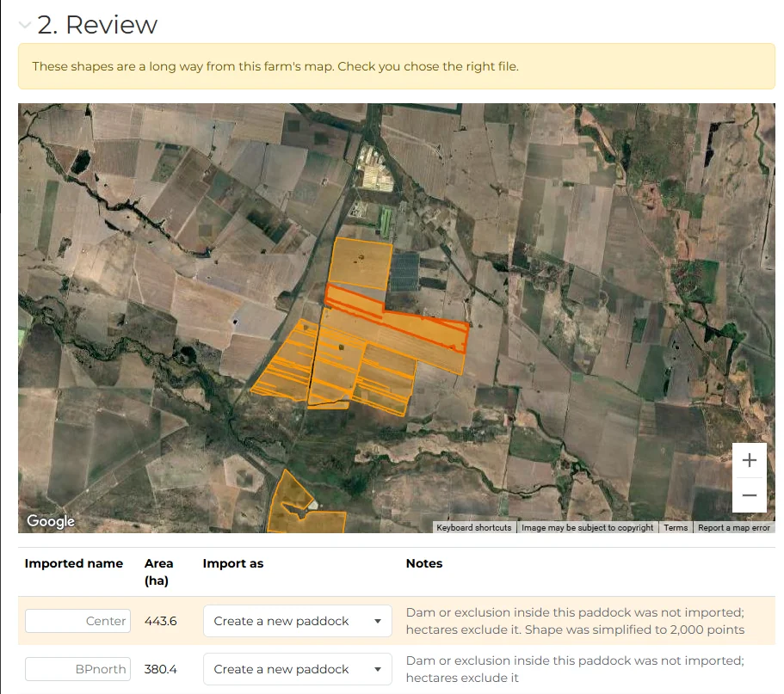This screenshot has height=694, width=784.
Task: Open Import as dropdown for Center
Action: pyautogui.click(x=298, y=621)
